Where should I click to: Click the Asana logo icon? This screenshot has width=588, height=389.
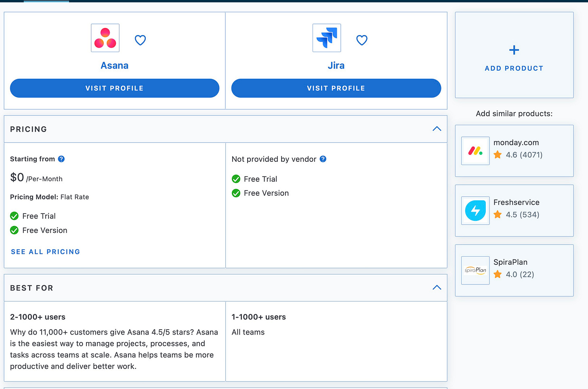(105, 38)
